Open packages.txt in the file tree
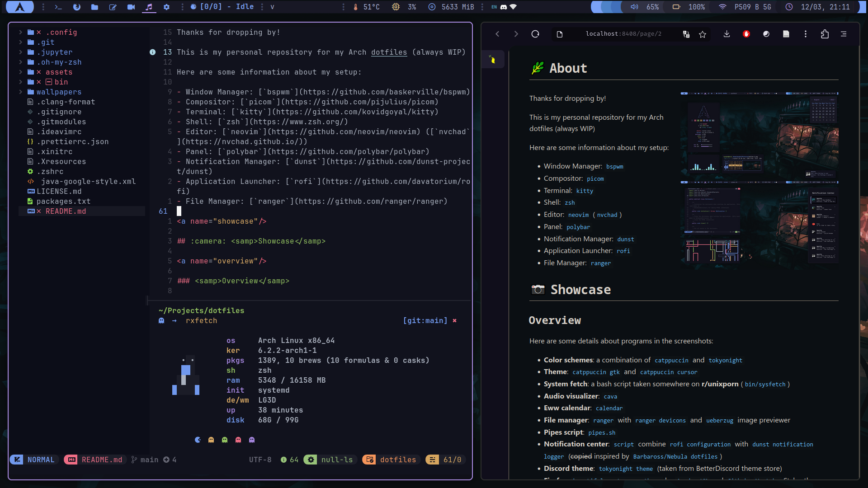 (63, 201)
